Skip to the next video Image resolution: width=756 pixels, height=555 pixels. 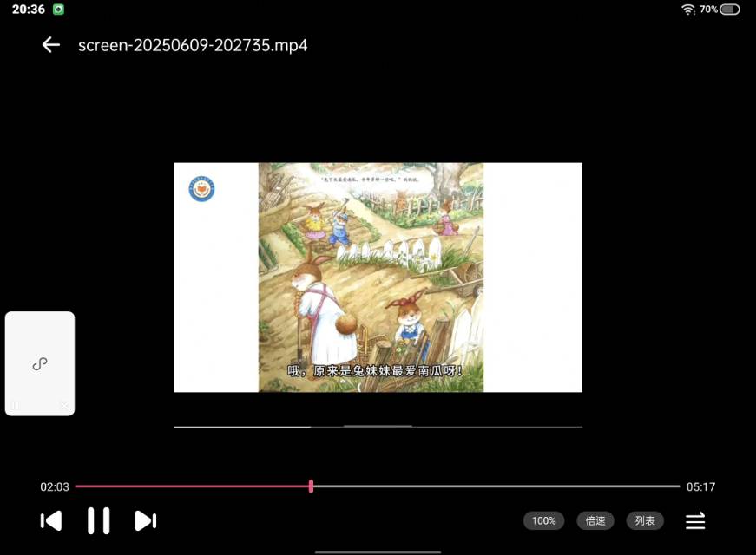145,521
